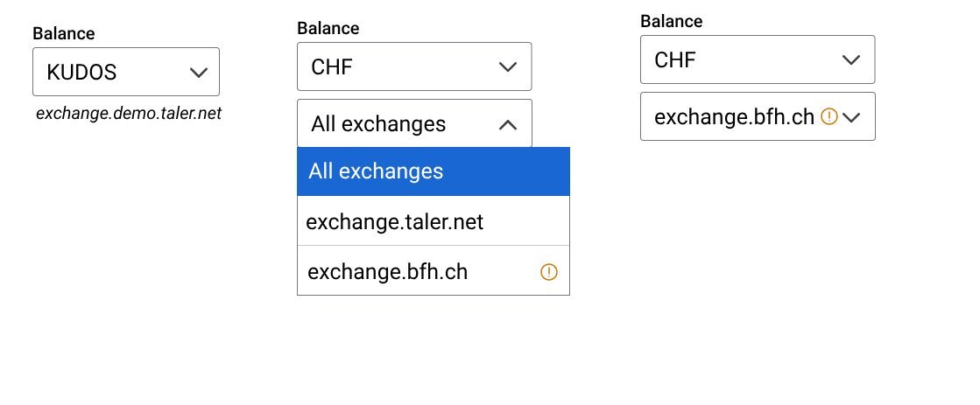Click the expanded All exchanges combo box
Viewport: 980px width, 405px height.
(x=413, y=123)
